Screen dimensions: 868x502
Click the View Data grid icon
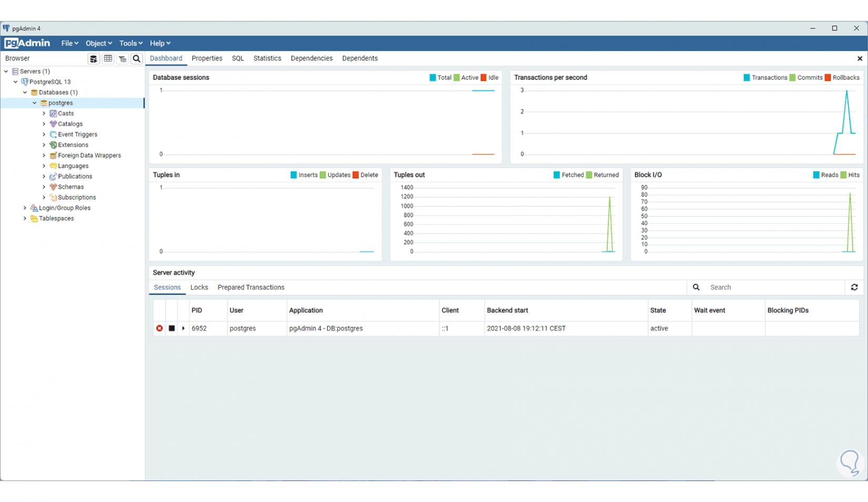(108, 58)
